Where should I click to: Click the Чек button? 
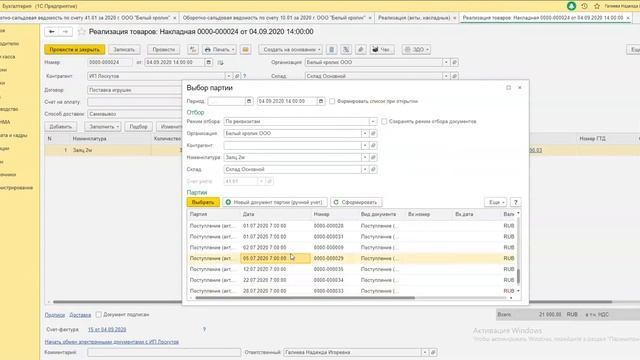[382, 49]
